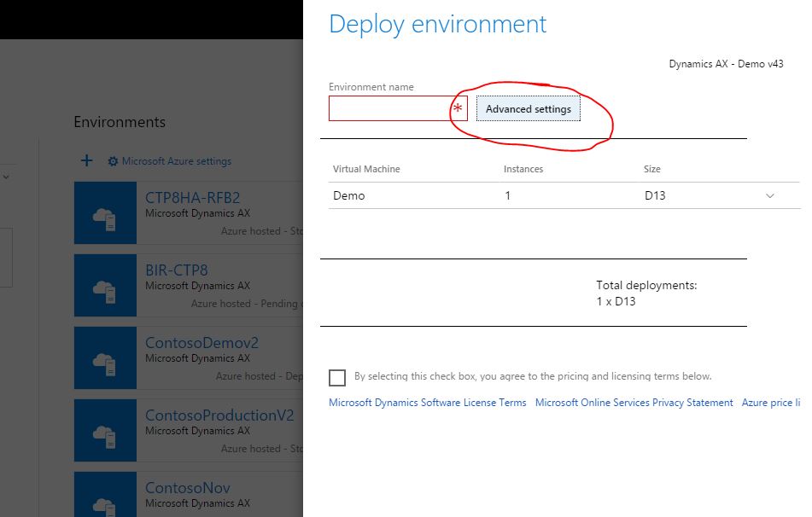This screenshot has width=812, height=517.
Task: Click the Dynamics AX - Demo v43 label
Action: tap(726, 64)
